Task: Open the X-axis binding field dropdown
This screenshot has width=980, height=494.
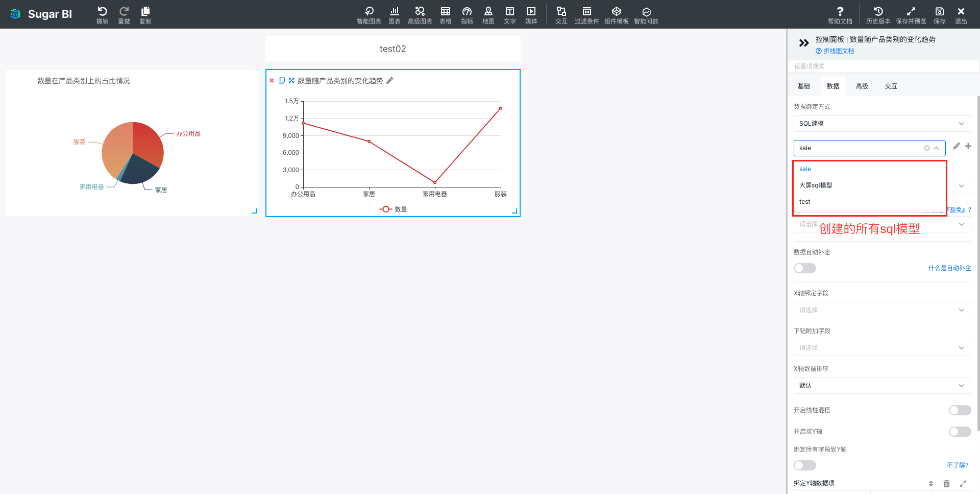Action: (882, 310)
